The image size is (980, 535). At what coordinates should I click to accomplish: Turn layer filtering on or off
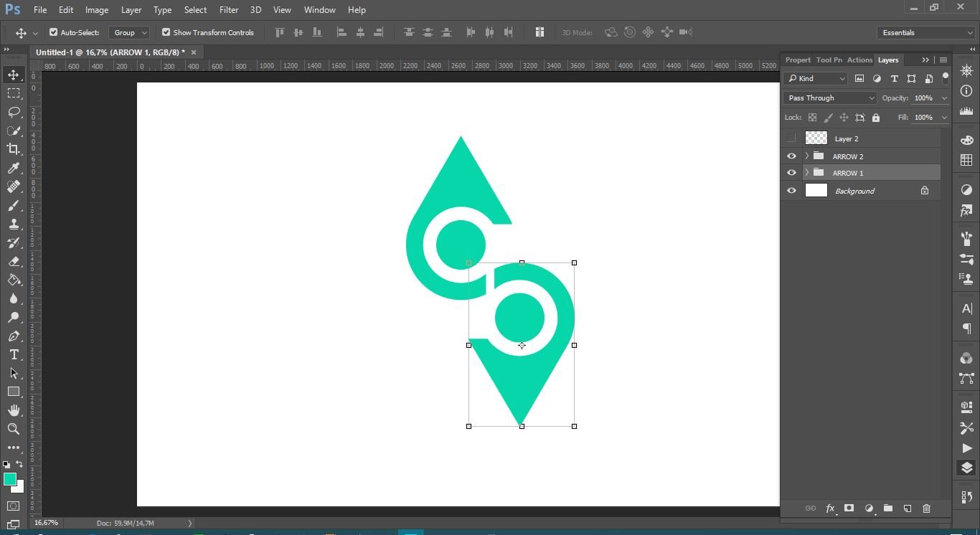click(946, 77)
